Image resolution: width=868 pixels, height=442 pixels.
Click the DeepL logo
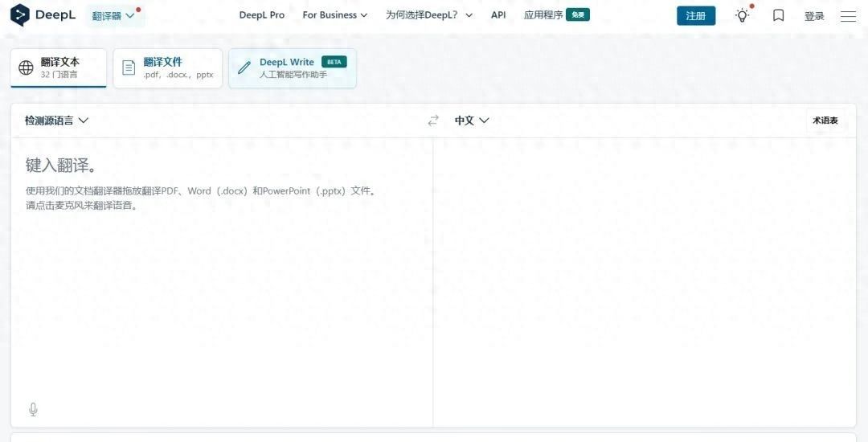[43, 15]
